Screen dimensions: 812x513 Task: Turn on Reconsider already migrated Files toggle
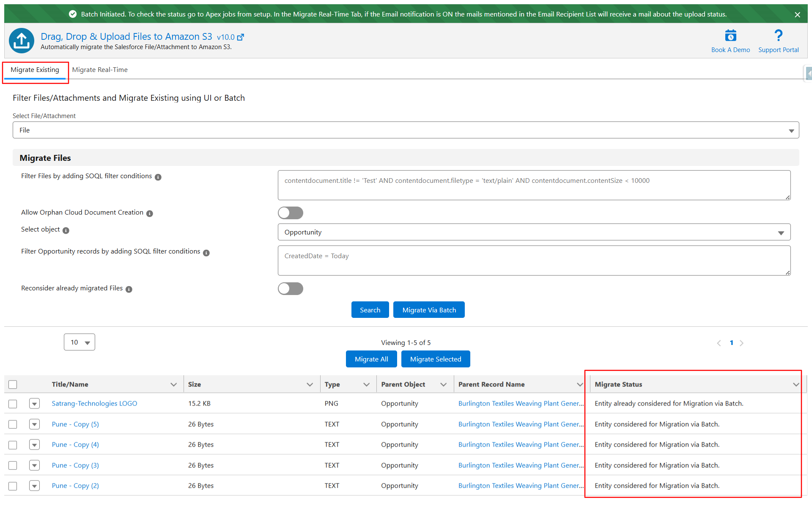(291, 289)
